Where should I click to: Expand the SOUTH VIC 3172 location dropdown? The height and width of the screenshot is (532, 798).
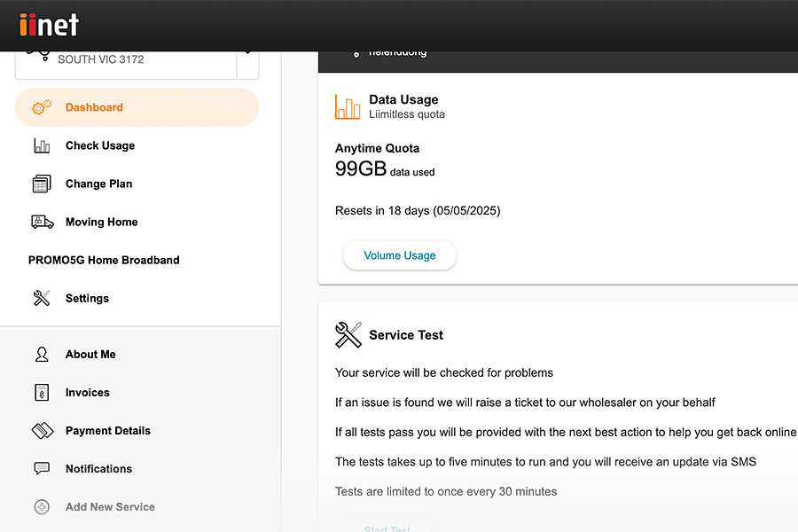[247, 55]
